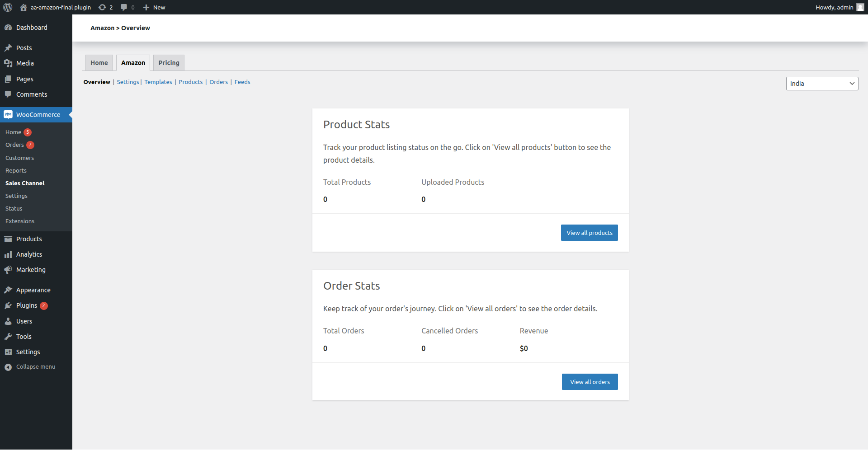Select the Sales Channel submenu item
Image resolution: width=868 pixels, height=450 pixels.
(x=25, y=183)
